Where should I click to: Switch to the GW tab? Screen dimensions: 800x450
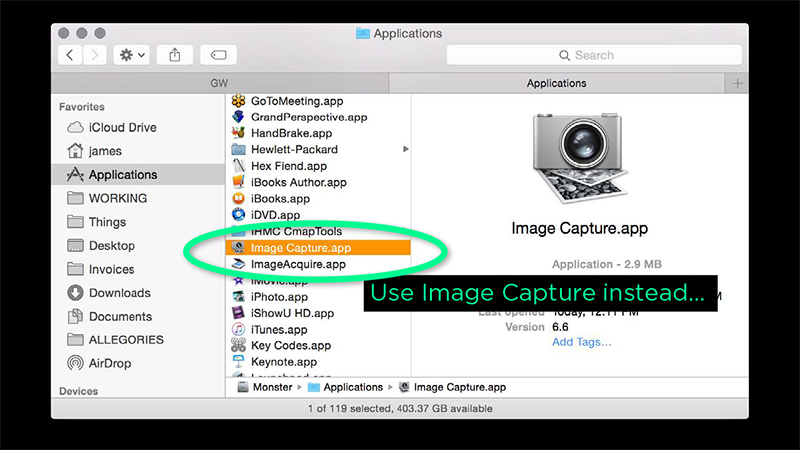pos(220,83)
